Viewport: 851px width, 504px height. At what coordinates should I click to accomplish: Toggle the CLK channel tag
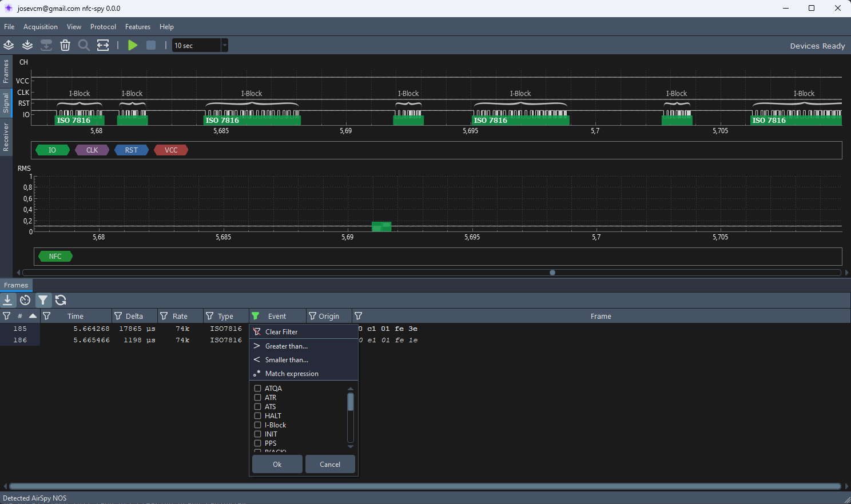click(92, 150)
